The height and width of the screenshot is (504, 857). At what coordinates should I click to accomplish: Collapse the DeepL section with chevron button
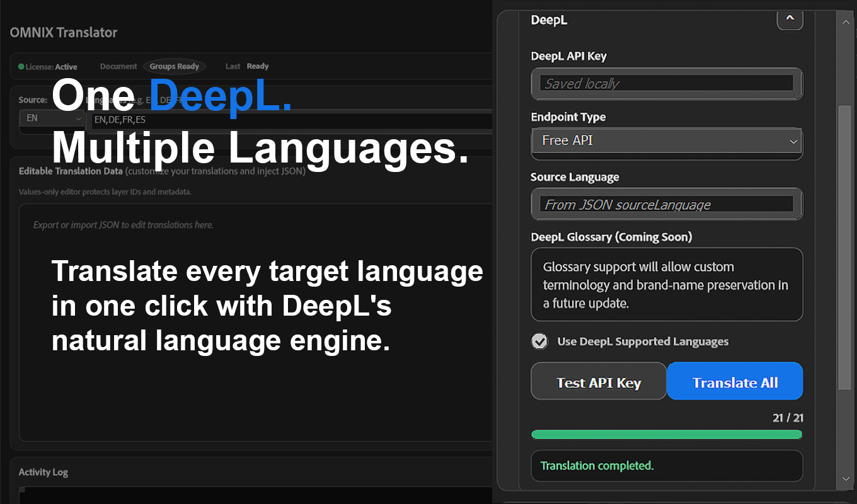click(790, 19)
